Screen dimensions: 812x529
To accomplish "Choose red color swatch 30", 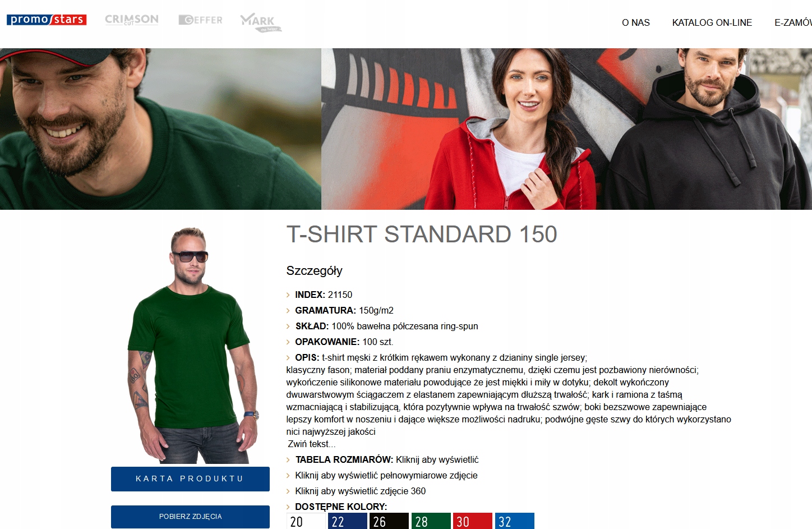I will point(473,521).
